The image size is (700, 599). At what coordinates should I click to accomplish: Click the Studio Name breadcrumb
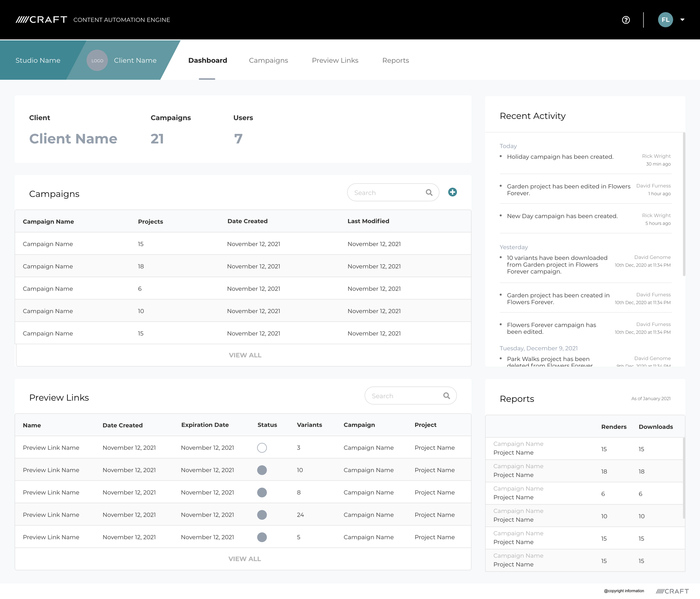(x=38, y=60)
